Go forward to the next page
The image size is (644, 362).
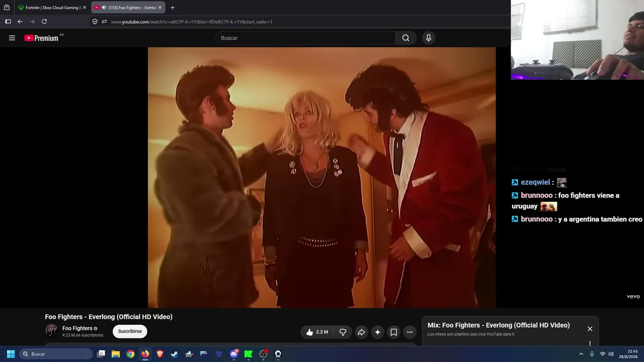(x=32, y=22)
